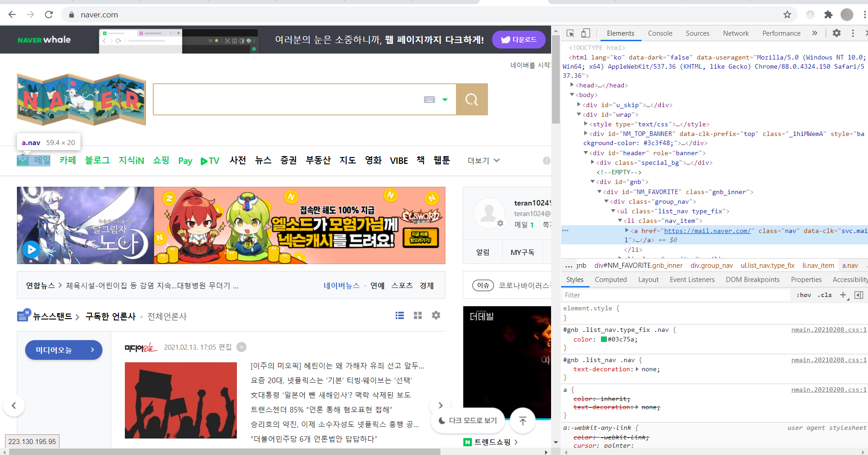Click the browser forward arrow
Image resolution: width=868 pixels, height=455 pixels.
pos(30,15)
